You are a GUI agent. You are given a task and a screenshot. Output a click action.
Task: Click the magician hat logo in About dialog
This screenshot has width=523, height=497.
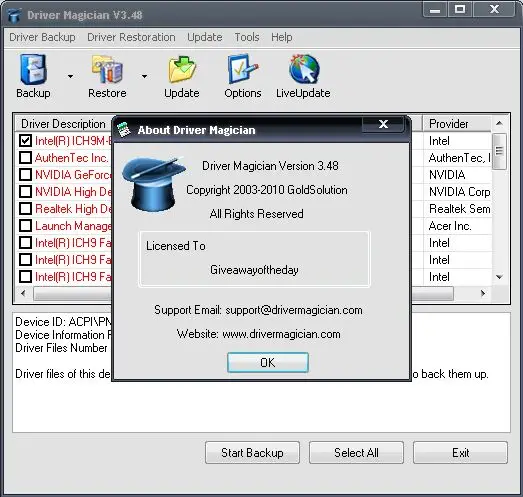click(x=153, y=184)
